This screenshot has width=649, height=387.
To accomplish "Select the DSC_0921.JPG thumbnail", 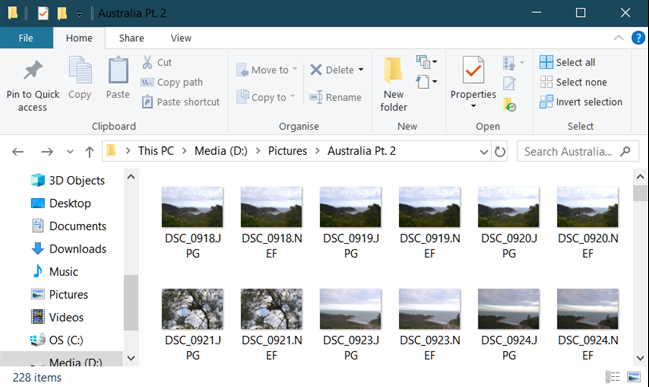I will click(192, 322).
